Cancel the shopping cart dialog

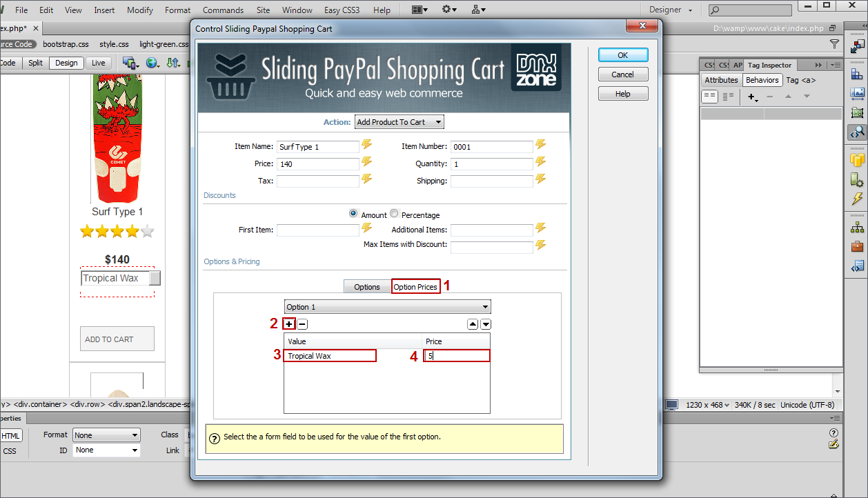pos(623,74)
